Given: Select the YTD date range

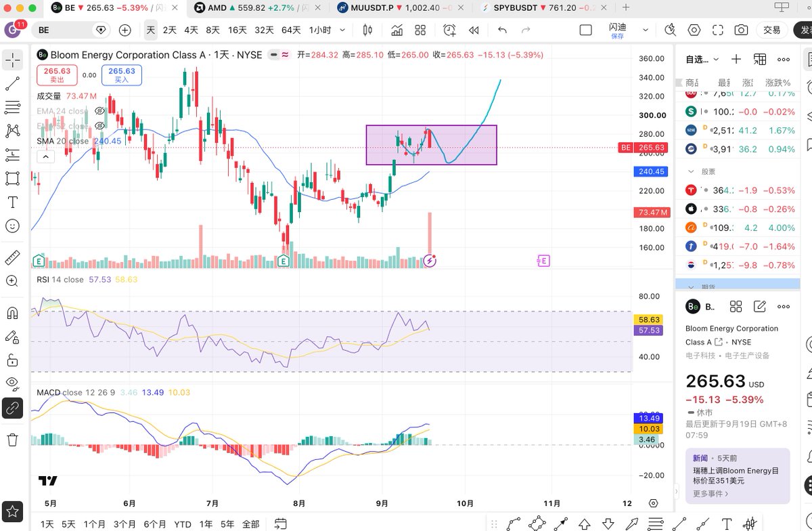Looking at the screenshot, I should click(x=183, y=524).
